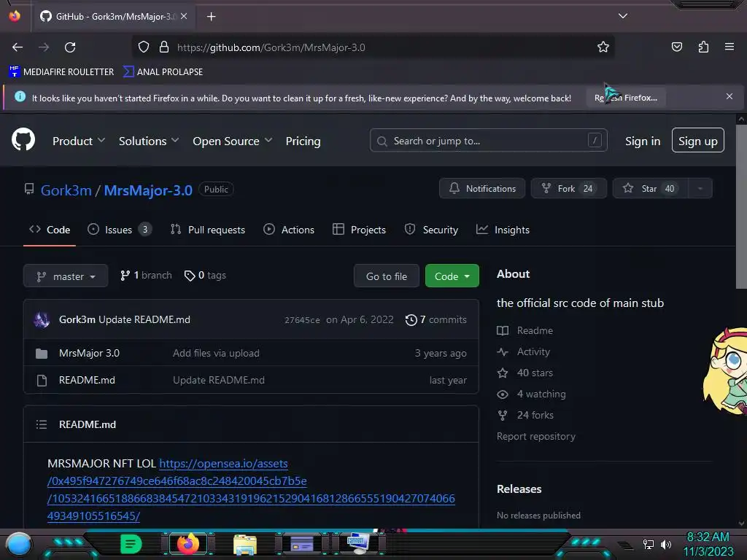Open the Pricing page
Screen dimensions: 747x560
coord(303,141)
